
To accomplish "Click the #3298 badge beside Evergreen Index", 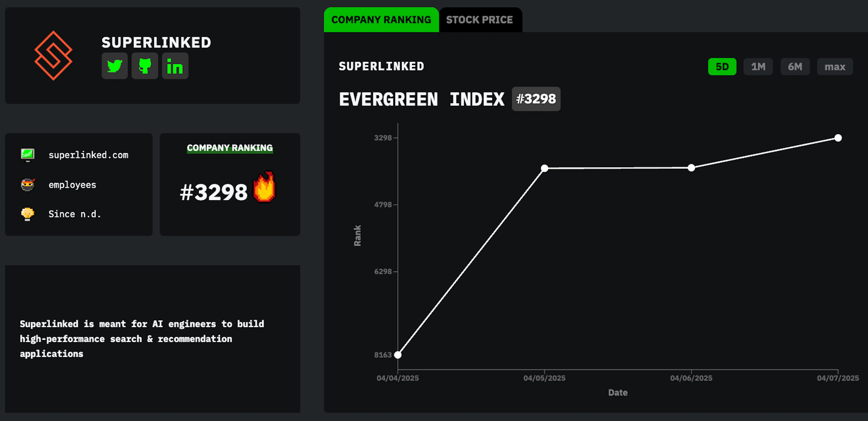I will (536, 99).
